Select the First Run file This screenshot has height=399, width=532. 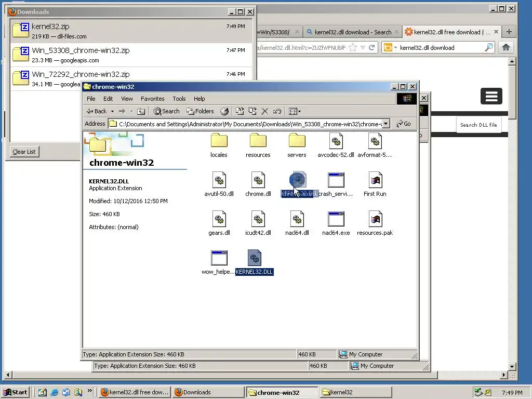pos(375,184)
